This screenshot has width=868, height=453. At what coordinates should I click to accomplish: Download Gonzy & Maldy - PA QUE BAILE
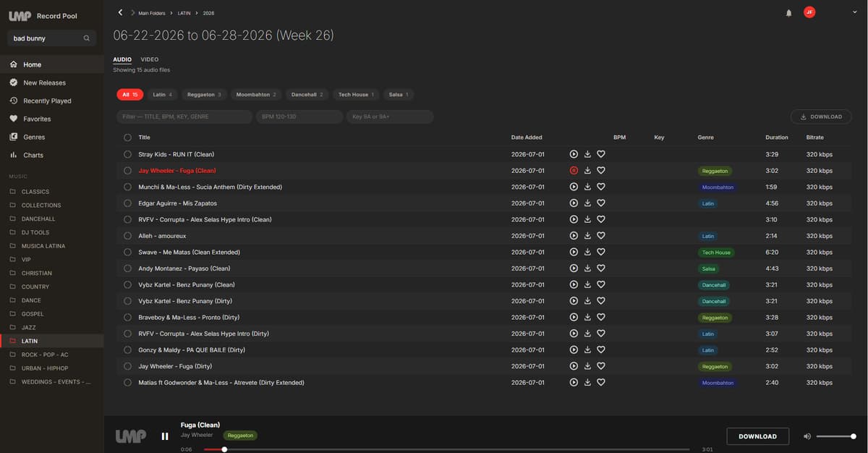tap(587, 350)
